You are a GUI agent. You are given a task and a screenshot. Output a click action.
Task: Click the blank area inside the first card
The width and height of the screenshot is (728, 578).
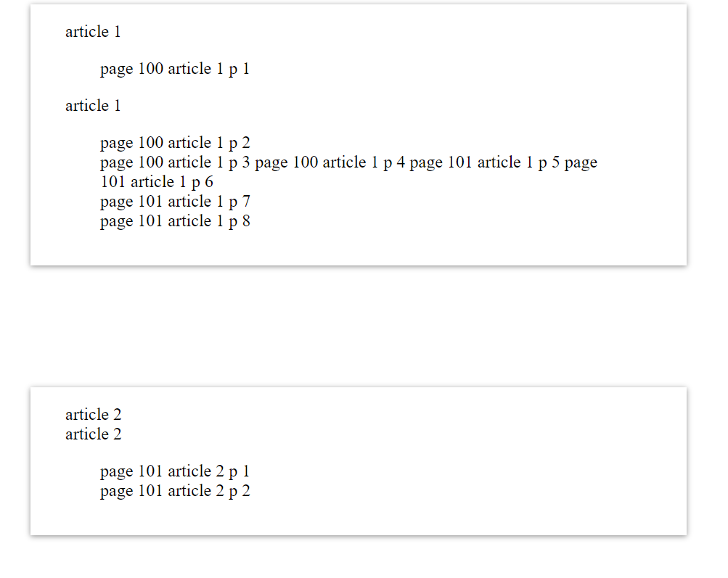pyautogui.click(x=465, y=83)
